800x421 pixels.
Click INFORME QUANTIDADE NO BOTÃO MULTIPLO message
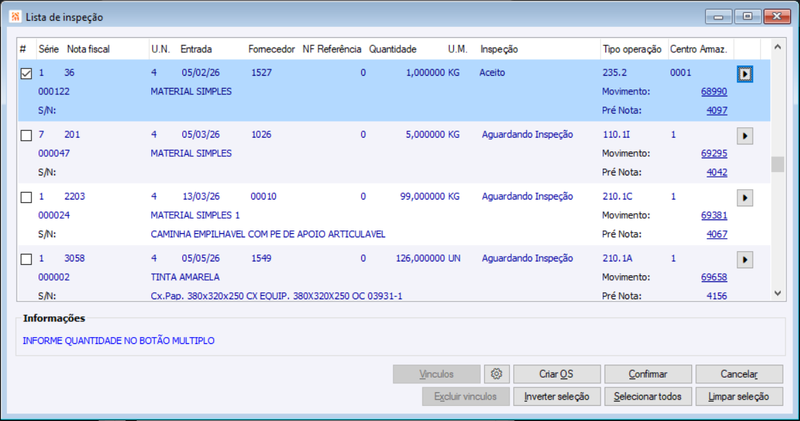(118, 341)
